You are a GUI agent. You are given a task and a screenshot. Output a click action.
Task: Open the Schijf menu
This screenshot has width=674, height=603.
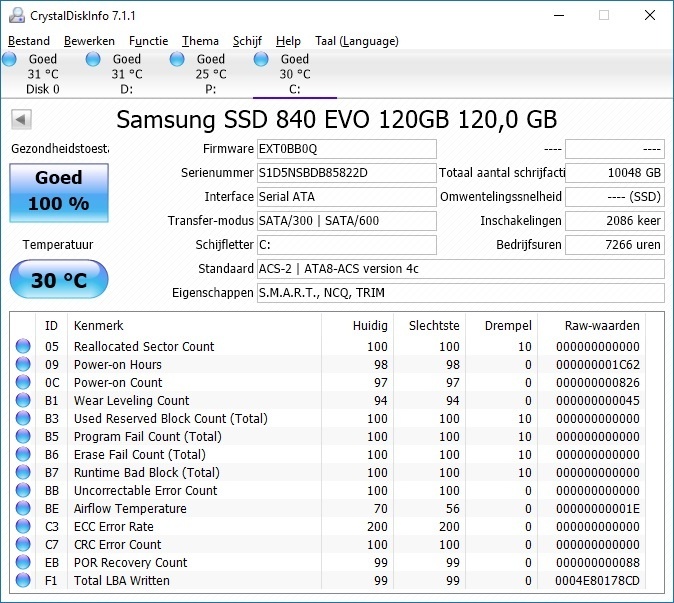pyautogui.click(x=247, y=41)
